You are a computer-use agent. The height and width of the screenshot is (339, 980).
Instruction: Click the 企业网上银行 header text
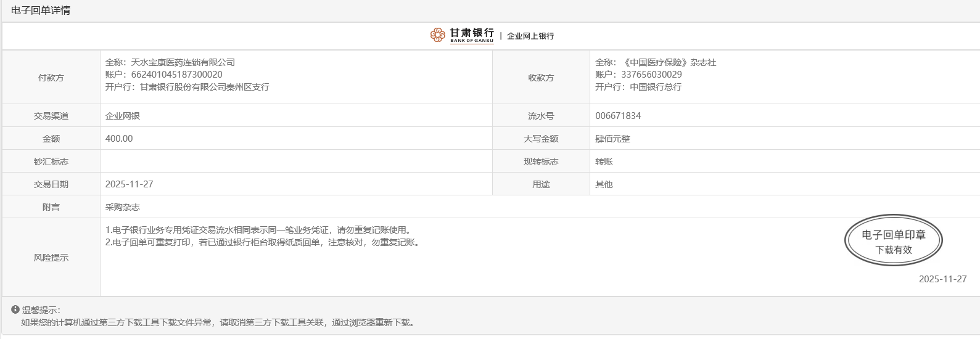[x=530, y=36]
